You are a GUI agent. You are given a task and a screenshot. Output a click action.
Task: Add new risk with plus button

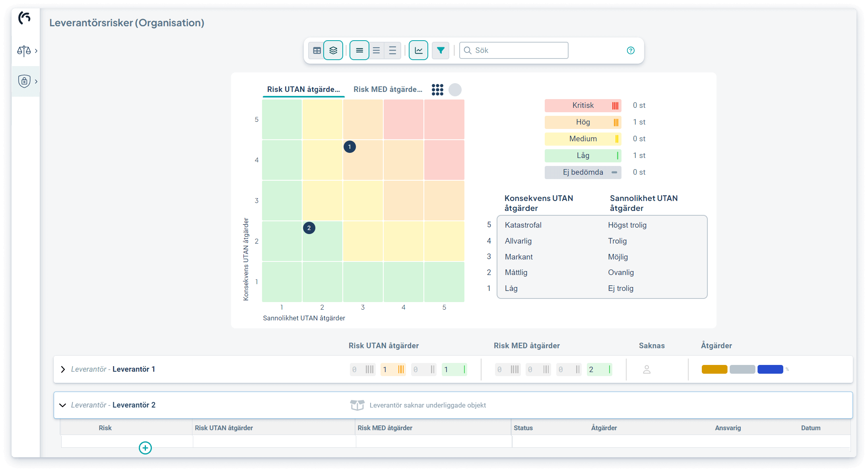point(145,448)
